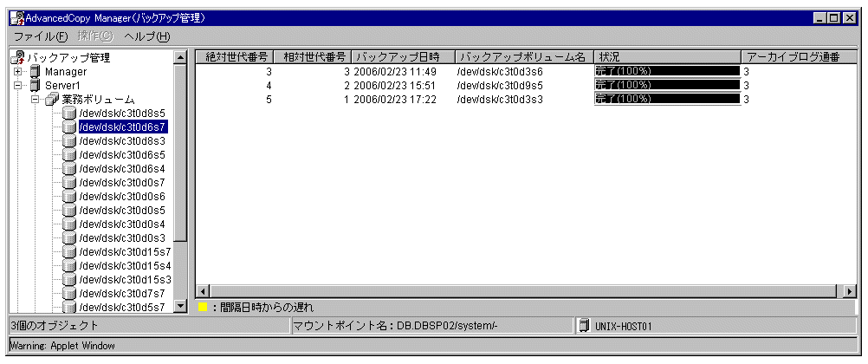Click the Server1 server icon

(x=35, y=86)
